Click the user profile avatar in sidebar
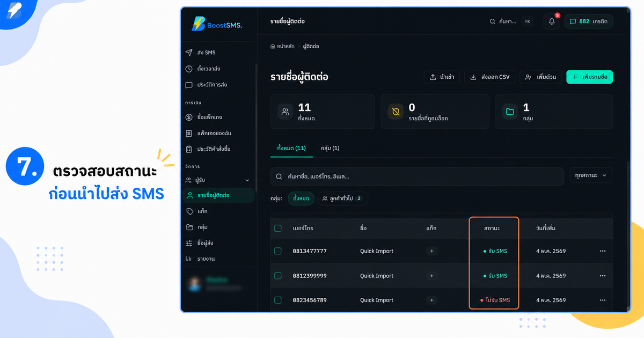 tap(195, 284)
